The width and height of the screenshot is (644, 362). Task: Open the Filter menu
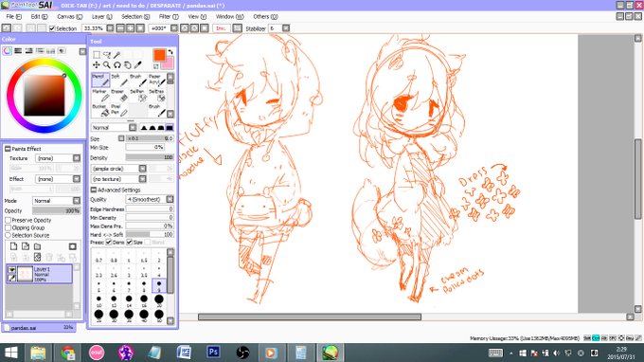tap(169, 17)
